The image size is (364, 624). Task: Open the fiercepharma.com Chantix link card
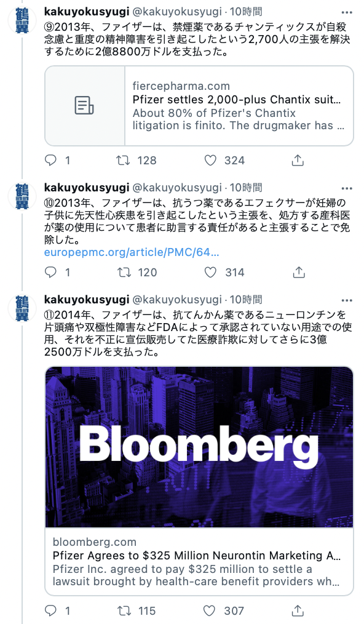199,106
